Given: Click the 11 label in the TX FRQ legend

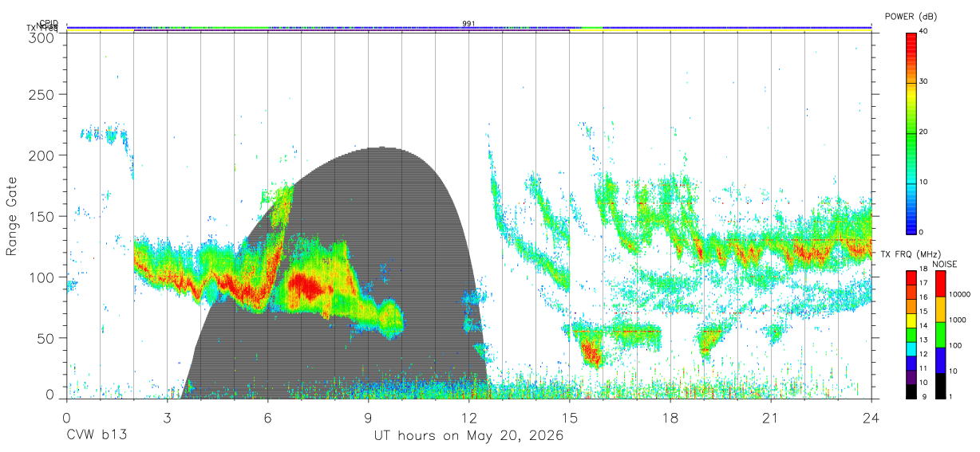Looking at the screenshot, I should pyautogui.click(x=922, y=368).
